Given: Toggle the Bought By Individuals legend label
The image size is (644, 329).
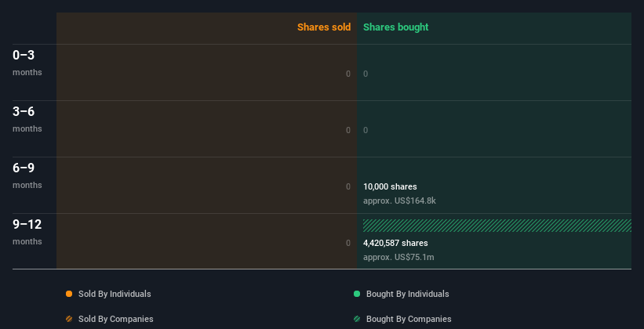Looking at the screenshot, I should point(407,294).
